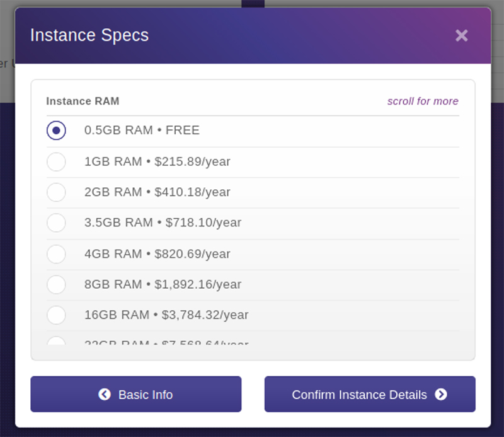Select the 0.5GB RAM FREE radio button
Screen dimensions: 504x437
click(x=56, y=131)
